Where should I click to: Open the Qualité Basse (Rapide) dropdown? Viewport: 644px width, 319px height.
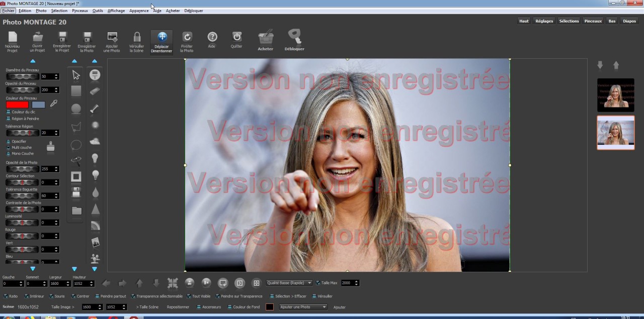pos(289,283)
